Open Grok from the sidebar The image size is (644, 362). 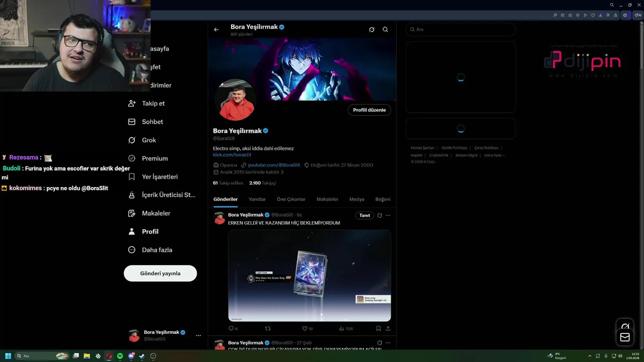point(142,140)
